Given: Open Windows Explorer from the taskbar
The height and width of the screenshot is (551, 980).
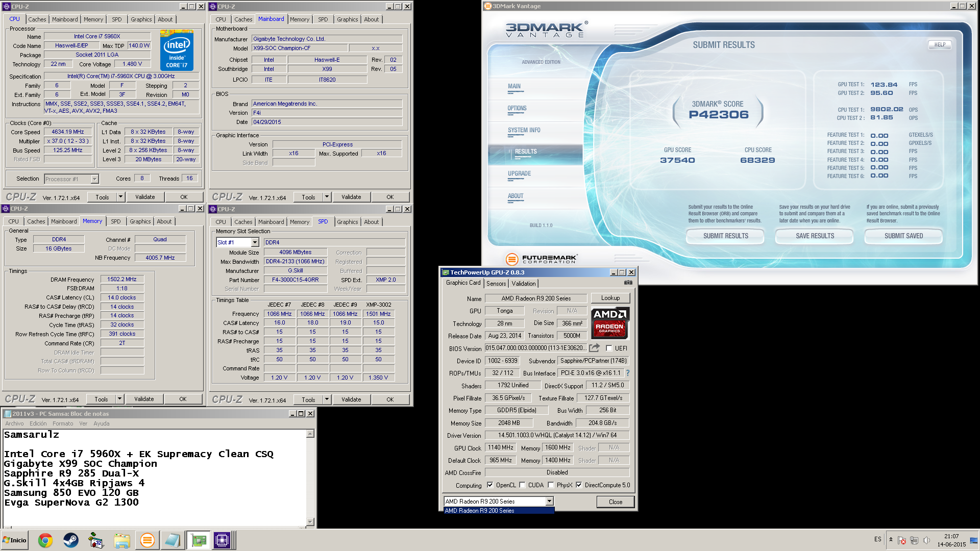Looking at the screenshot, I should [121, 540].
